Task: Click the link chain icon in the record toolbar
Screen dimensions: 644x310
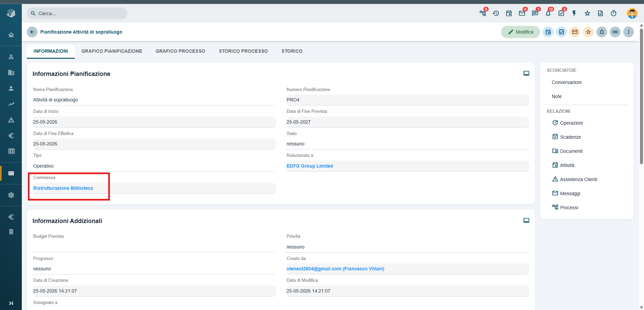Action: tap(615, 32)
